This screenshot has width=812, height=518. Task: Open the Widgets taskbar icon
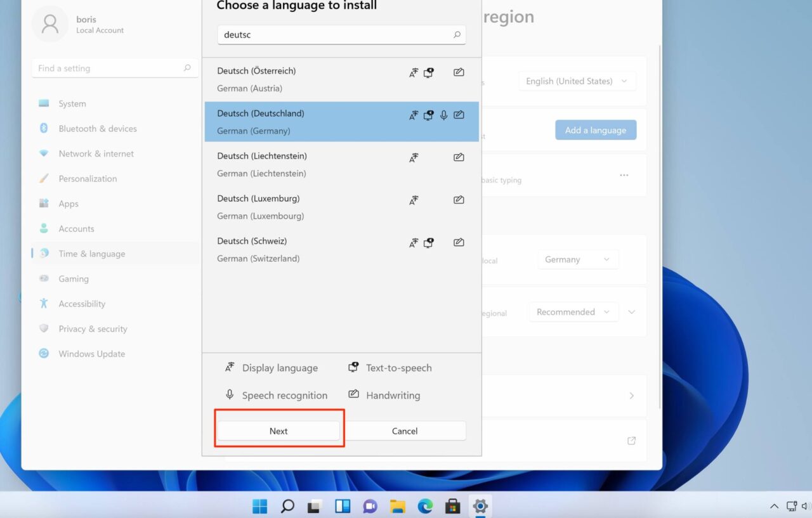(343, 506)
